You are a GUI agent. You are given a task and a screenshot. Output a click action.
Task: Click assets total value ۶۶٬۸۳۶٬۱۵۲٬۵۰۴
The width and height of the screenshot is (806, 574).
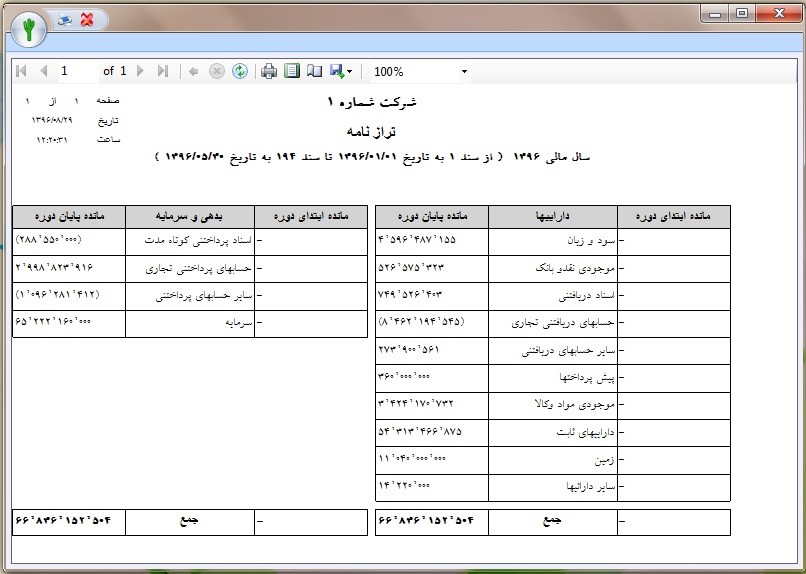click(426, 521)
